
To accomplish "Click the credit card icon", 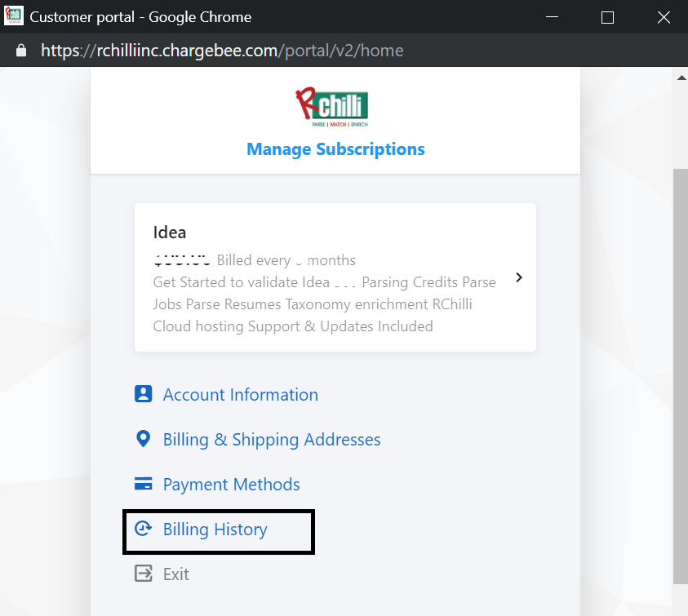I will (x=143, y=484).
